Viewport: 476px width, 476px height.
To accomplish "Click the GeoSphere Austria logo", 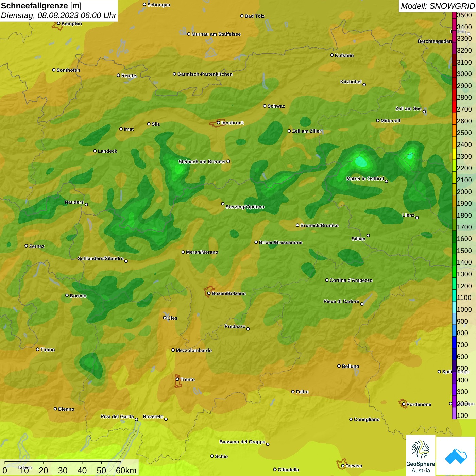I will pos(421,455).
